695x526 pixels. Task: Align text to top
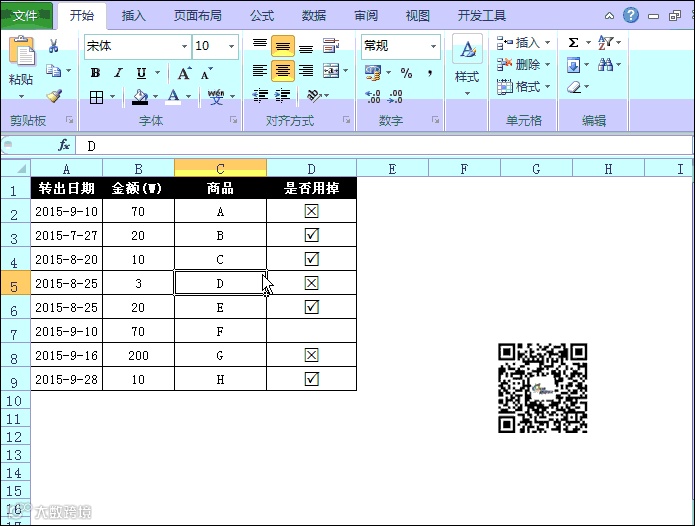[x=260, y=45]
